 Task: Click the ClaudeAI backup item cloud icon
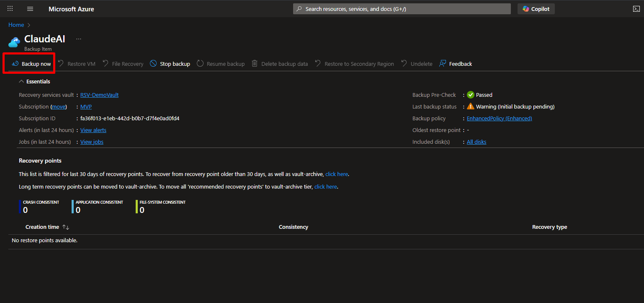click(15, 42)
